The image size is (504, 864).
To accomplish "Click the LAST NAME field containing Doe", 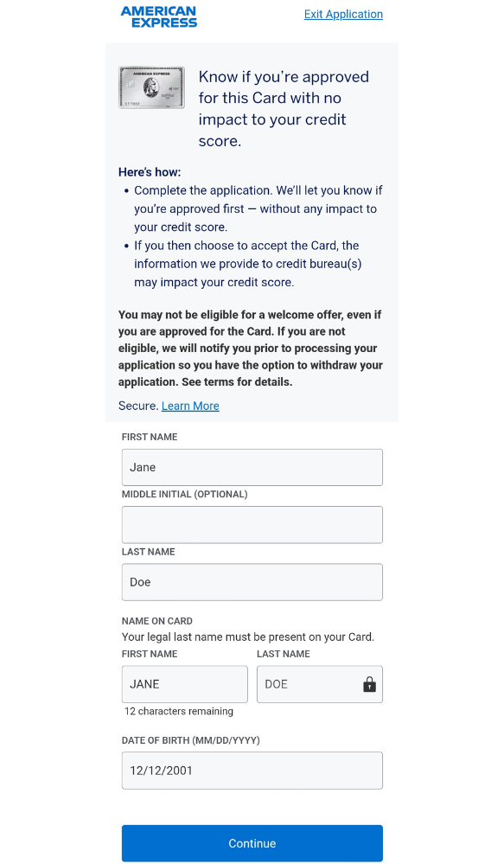I will 252,582.
